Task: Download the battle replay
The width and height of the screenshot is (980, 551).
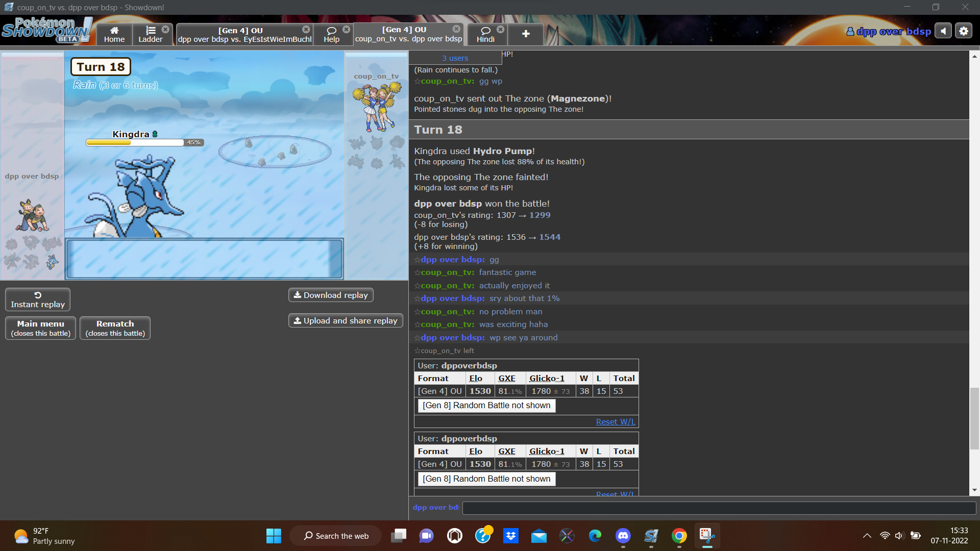Action: coord(331,295)
